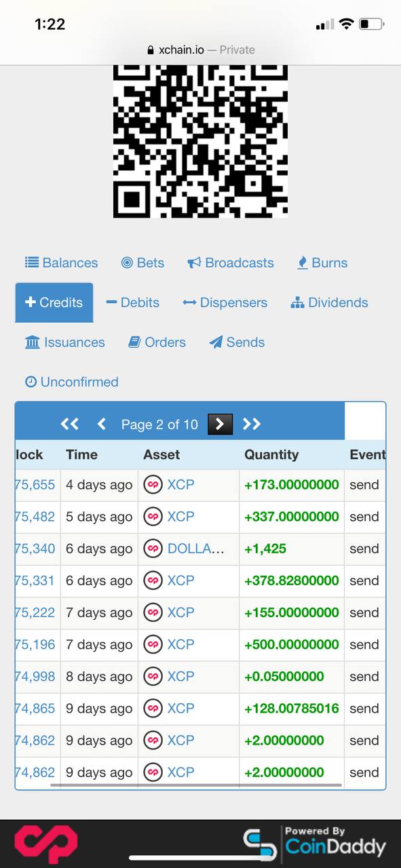This screenshot has height=868, width=401.
Task: Jump to last page with double-right arrows
Action: click(x=252, y=424)
